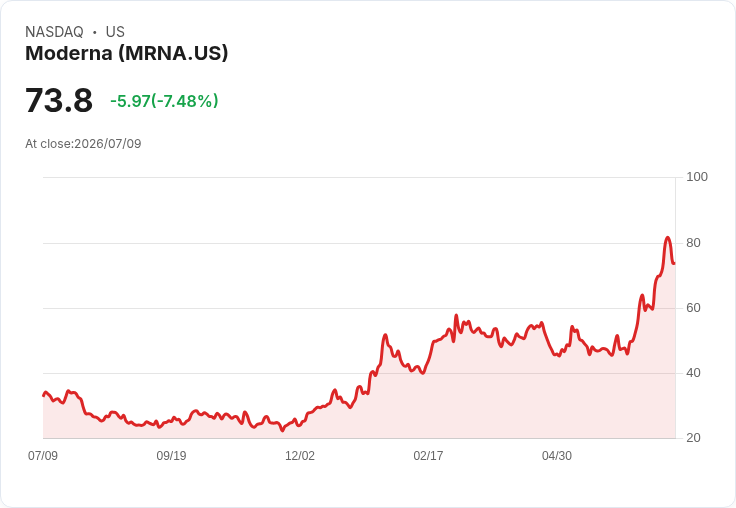
Task: Click the 12/02 date axis label
Action: click(300, 455)
